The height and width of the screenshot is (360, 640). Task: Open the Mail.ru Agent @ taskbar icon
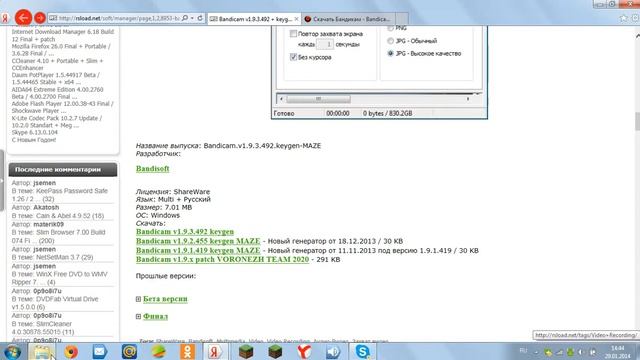(129, 352)
